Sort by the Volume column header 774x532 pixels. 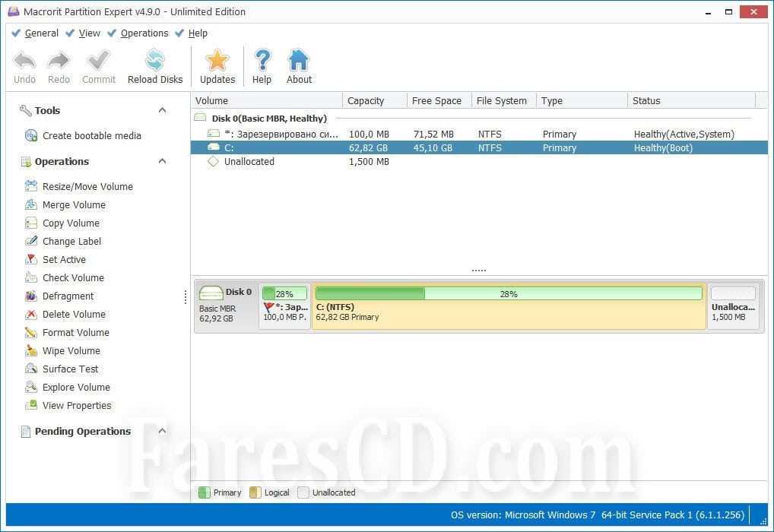(267, 100)
